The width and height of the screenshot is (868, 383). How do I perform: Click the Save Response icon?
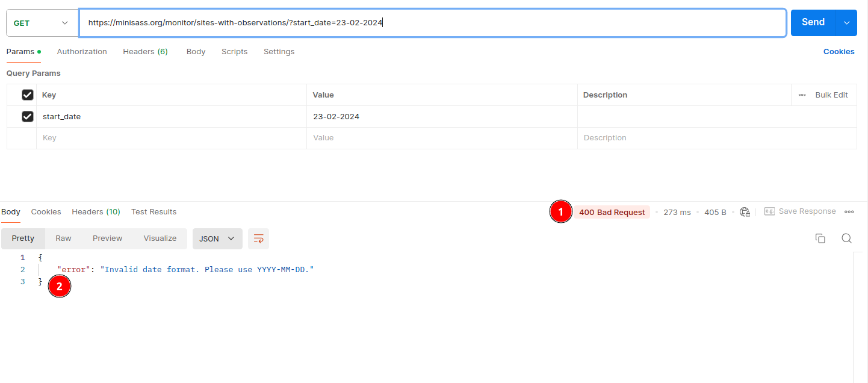(x=769, y=211)
